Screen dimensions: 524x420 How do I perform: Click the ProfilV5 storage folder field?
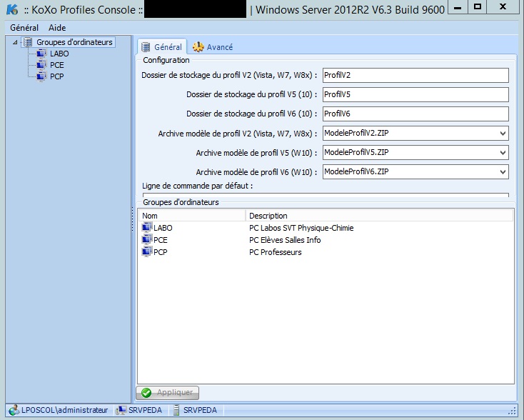[415, 94]
